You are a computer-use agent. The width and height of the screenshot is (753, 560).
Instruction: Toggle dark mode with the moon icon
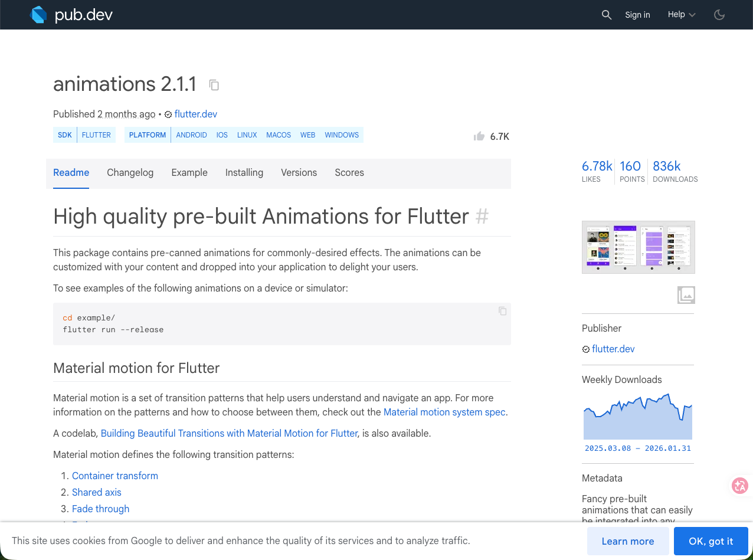click(x=719, y=15)
